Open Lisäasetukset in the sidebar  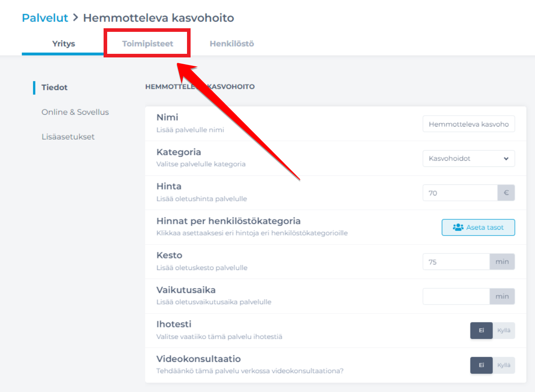[68, 136]
